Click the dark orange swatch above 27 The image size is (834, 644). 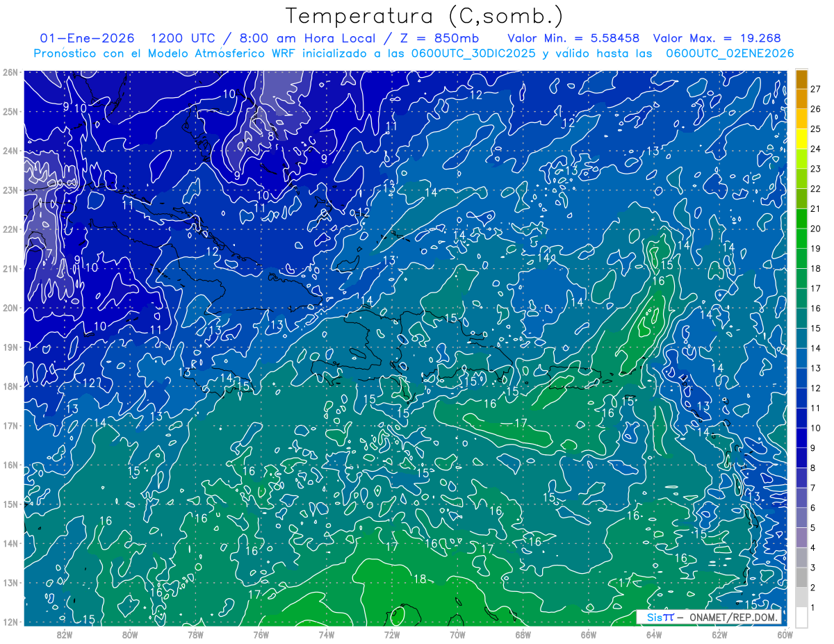pos(801,80)
